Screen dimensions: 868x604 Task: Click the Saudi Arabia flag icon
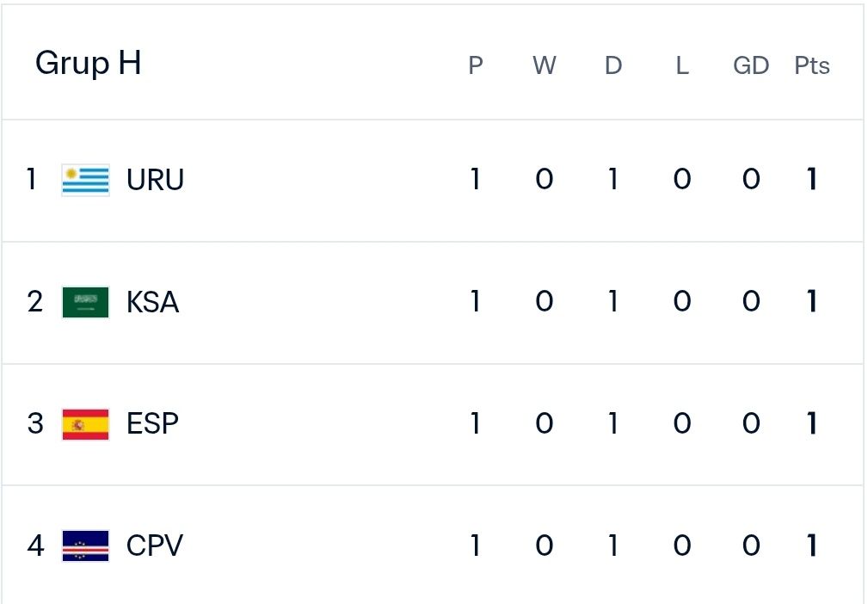(x=85, y=302)
